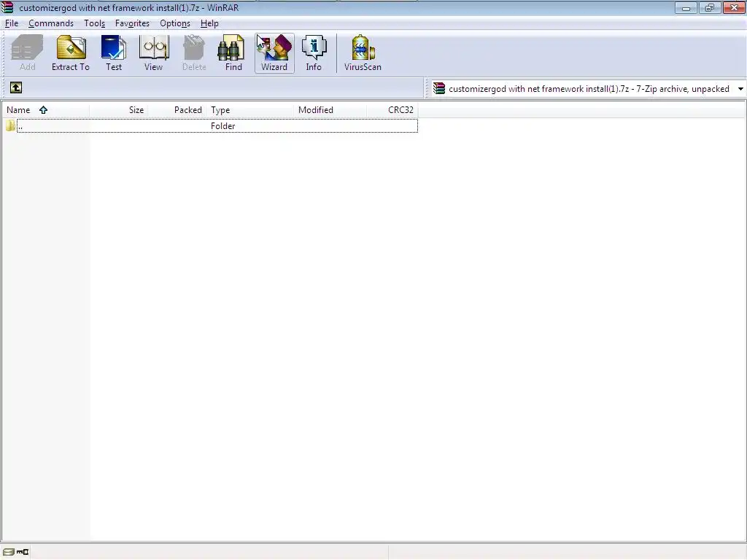Start the VirusScan tool
The width and height of the screenshot is (747, 560).
click(x=363, y=52)
